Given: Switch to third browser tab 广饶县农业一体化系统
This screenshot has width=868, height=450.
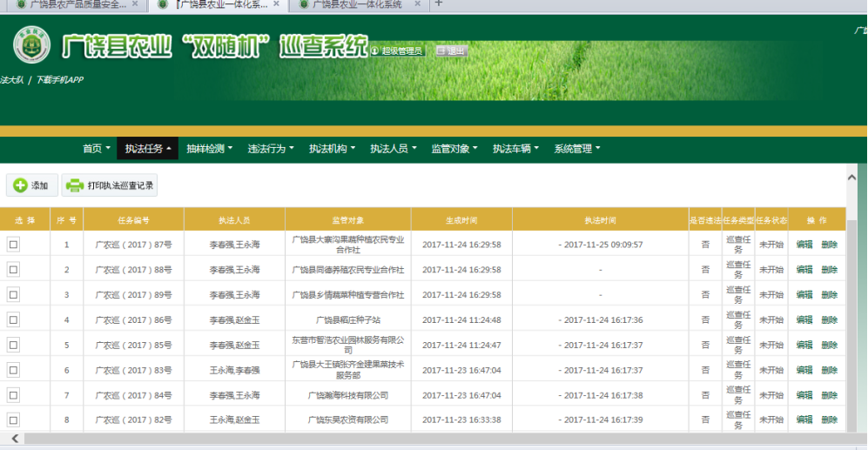Looking at the screenshot, I should point(357,5).
